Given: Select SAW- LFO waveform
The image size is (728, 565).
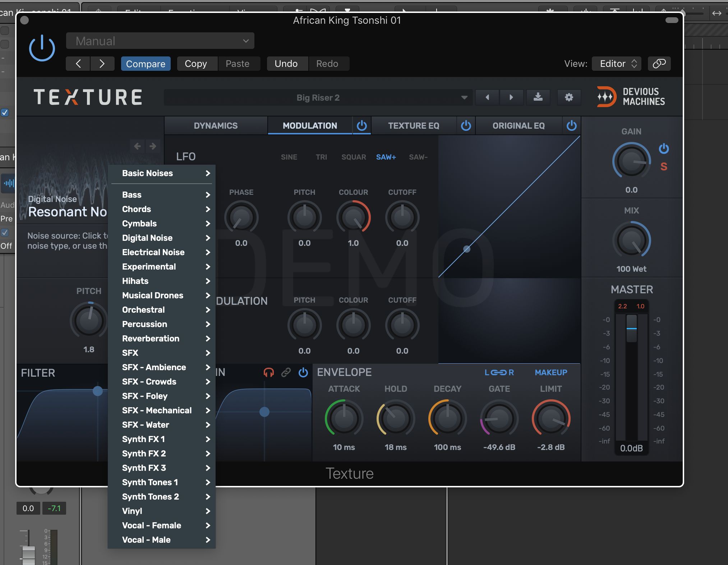Looking at the screenshot, I should point(418,157).
